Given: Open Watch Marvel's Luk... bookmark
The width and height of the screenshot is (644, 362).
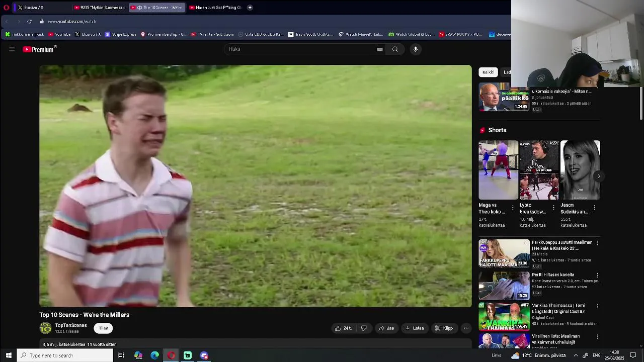Looking at the screenshot, I should click(x=361, y=34).
